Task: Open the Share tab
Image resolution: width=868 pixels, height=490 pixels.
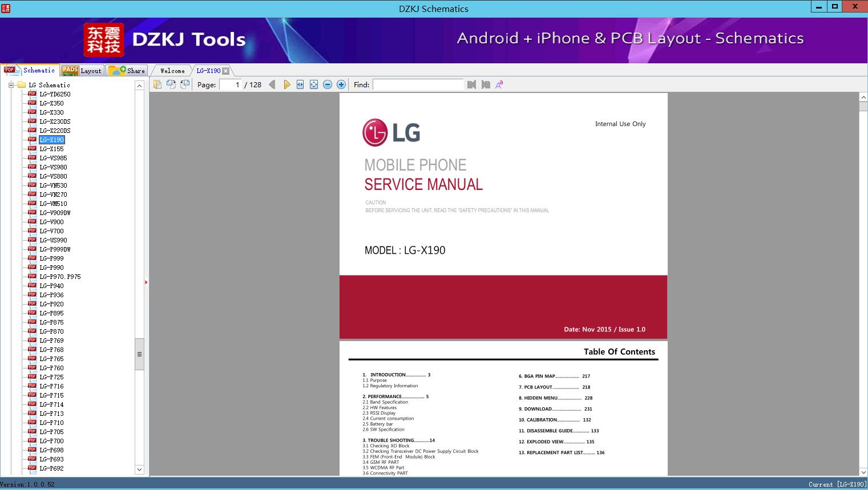Action: click(127, 71)
